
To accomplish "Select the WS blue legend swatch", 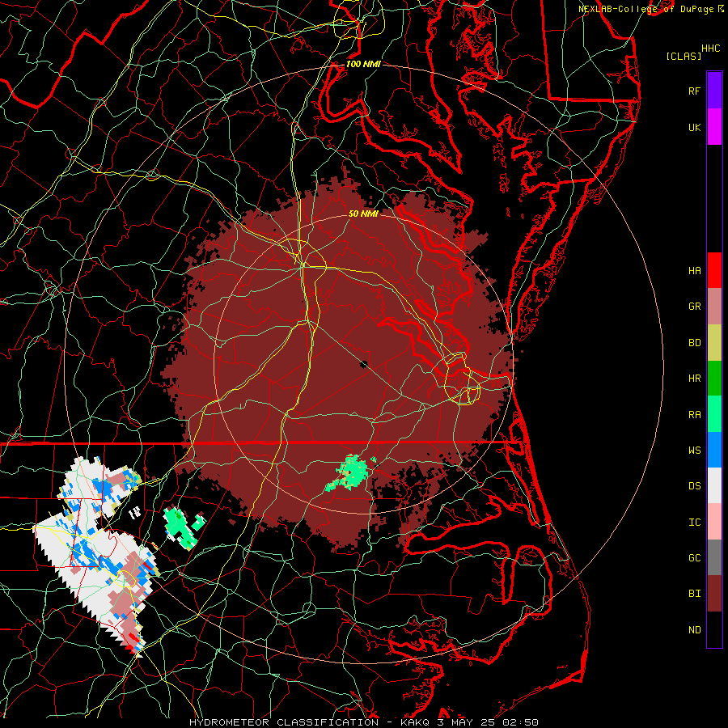I will coord(714,450).
